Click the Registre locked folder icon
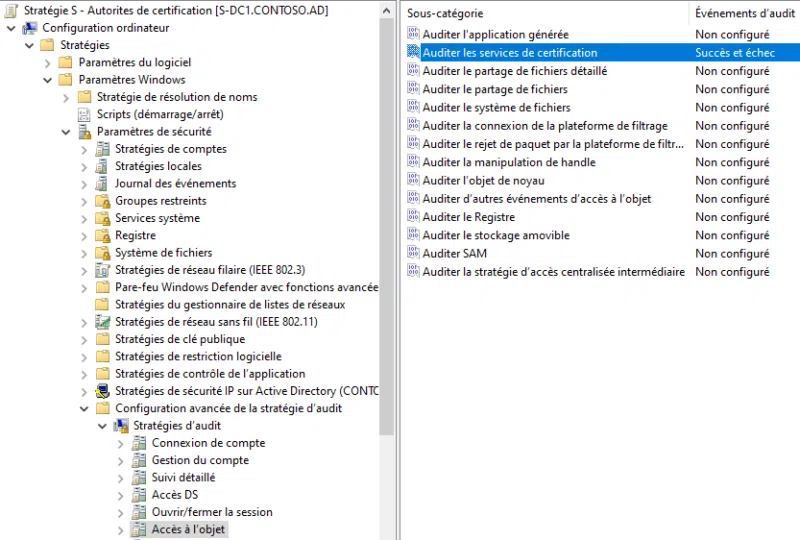 coord(103,236)
